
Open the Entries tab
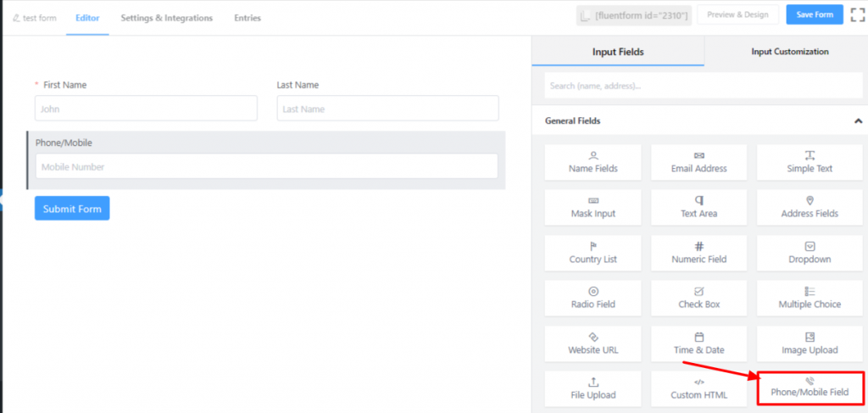248,18
